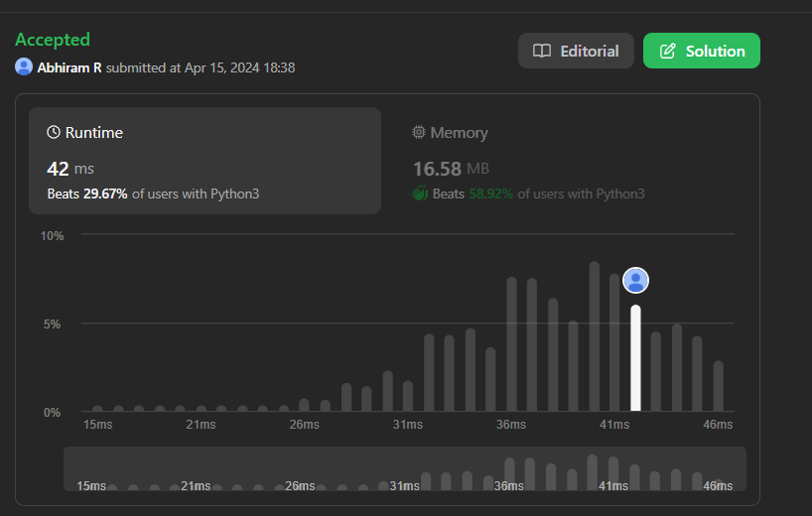Select the highlighted white 42ms bar
This screenshot has height=516, width=812.
pos(635,358)
